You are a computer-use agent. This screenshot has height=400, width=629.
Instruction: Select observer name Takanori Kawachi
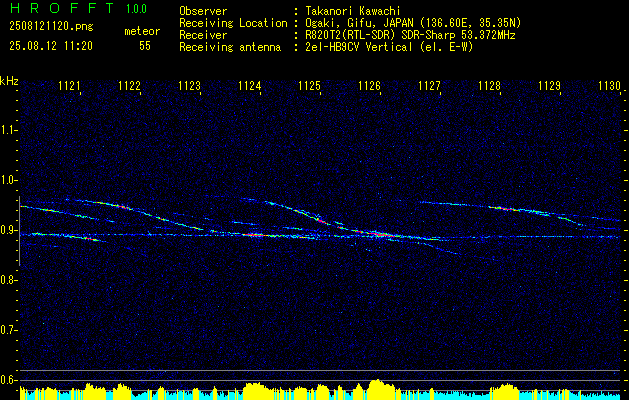(353, 11)
